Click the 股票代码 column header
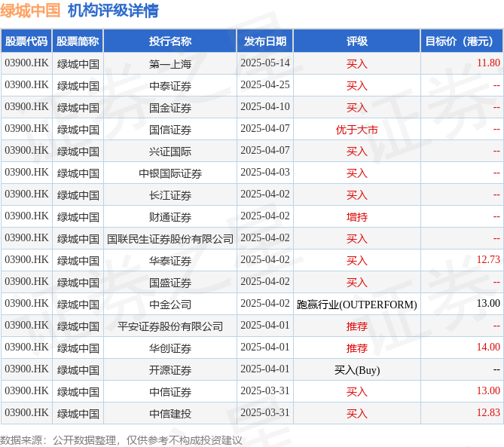504x447 pixels. point(26,41)
